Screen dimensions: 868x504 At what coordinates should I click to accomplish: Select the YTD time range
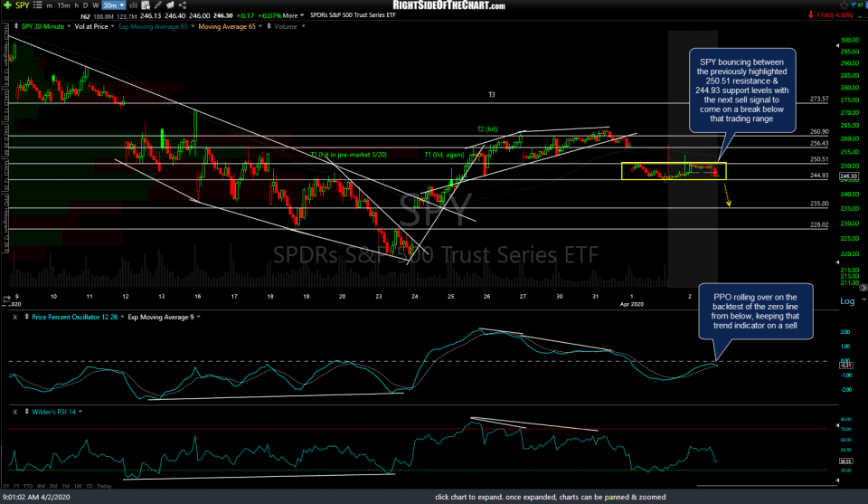point(28,486)
